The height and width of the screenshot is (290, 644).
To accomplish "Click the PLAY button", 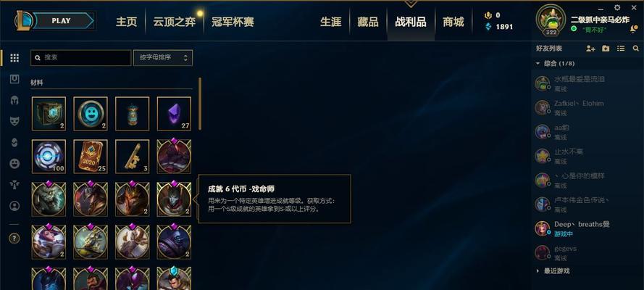I will 61,20.
